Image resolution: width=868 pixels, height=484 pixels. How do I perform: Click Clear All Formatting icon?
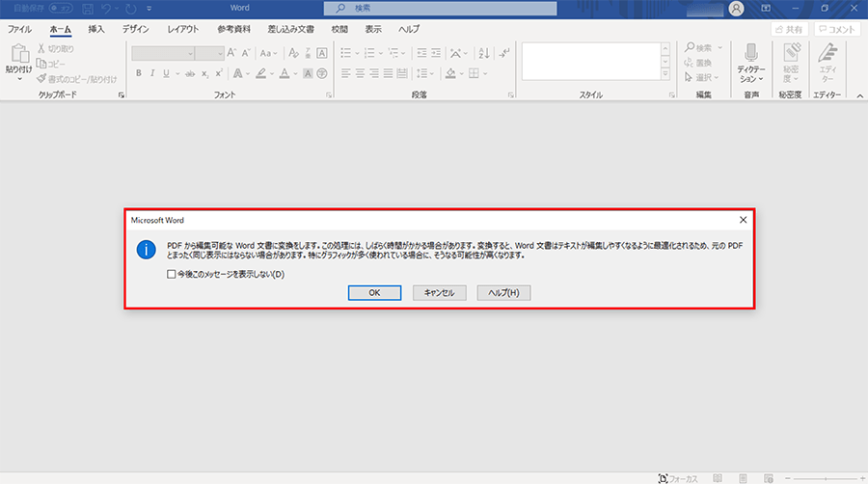(293, 53)
